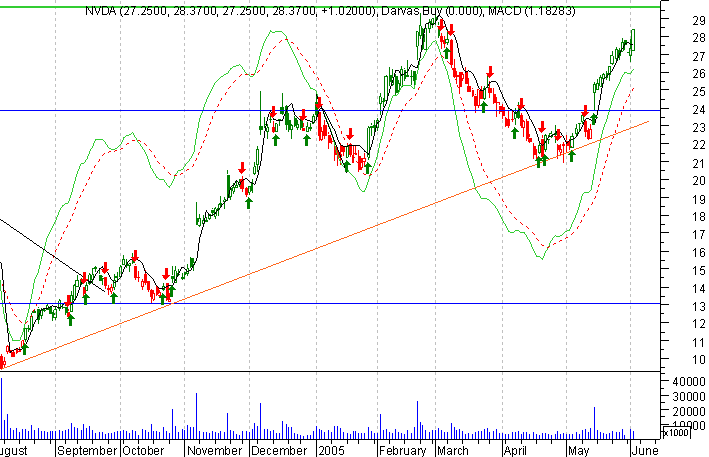Click the 15 price axis label
The height and width of the screenshot is (457, 709).
click(699, 271)
